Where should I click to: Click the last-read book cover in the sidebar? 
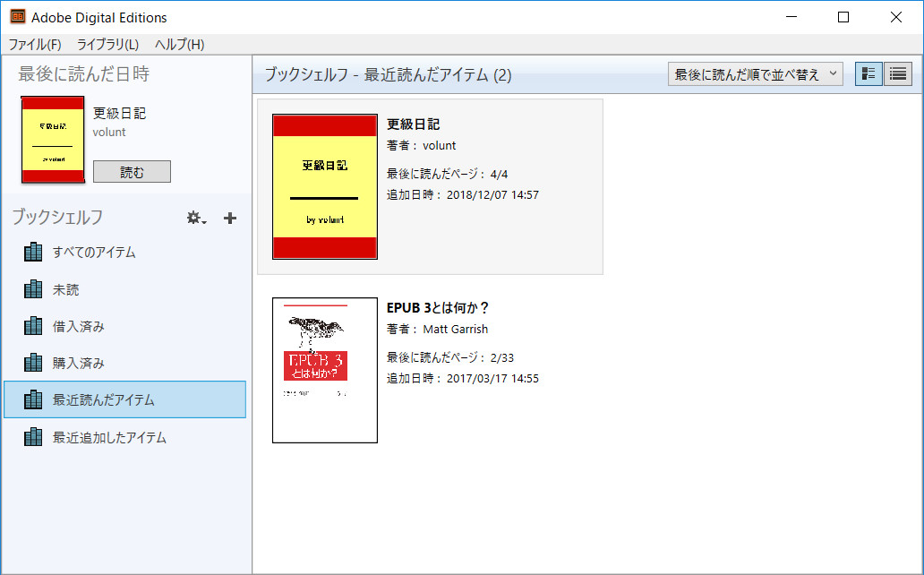pyautogui.click(x=52, y=139)
